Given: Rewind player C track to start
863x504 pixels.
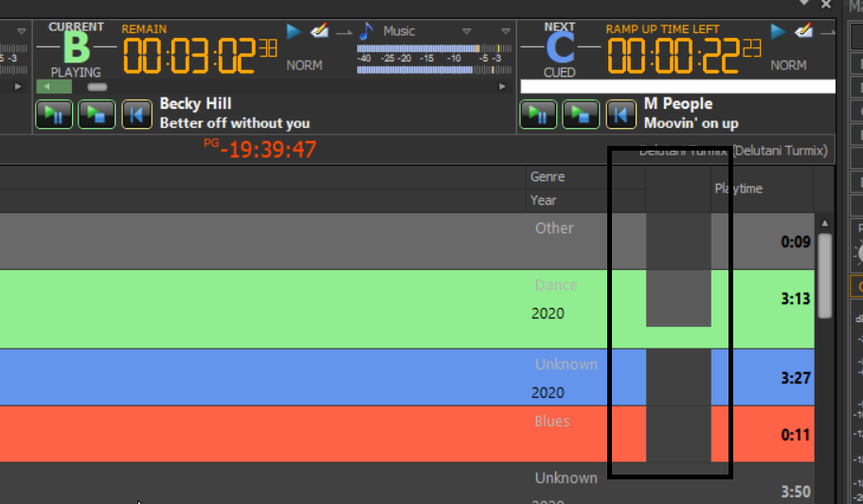Looking at the screenshot, I should (x=620, y=115).
